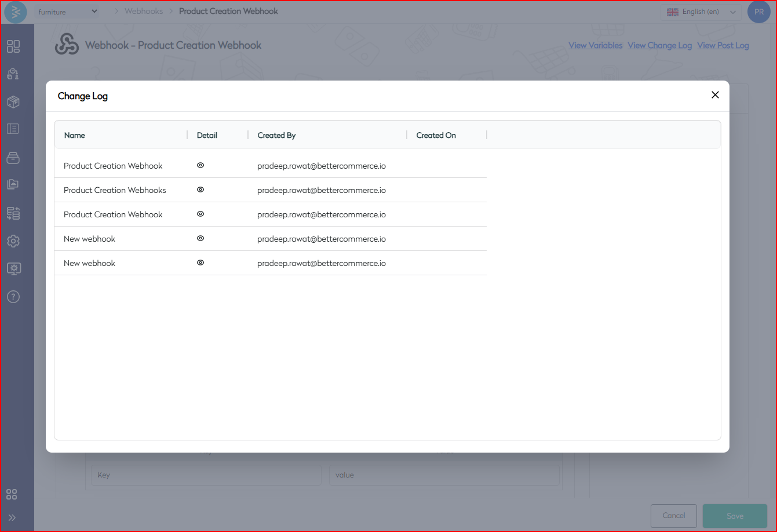
Task: View details of first Product Creation Webhook entry
Action: pos(200,165)
